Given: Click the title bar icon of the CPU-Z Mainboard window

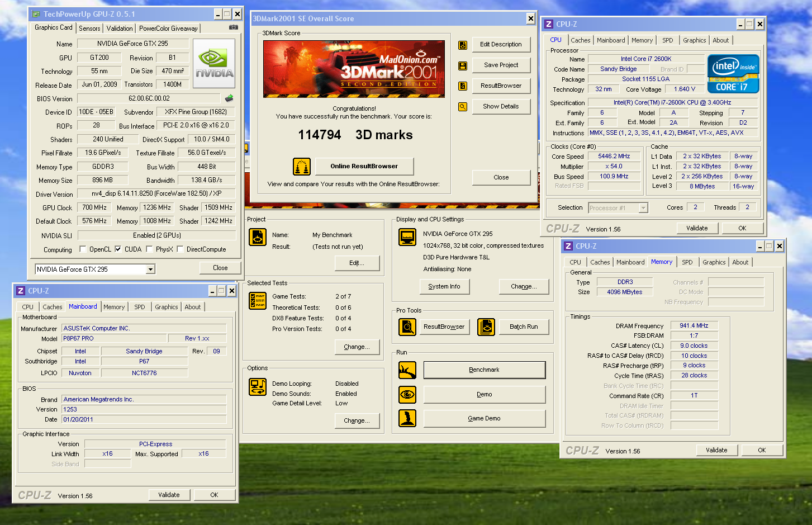Looking at the screenshot, I should point(21,291).
